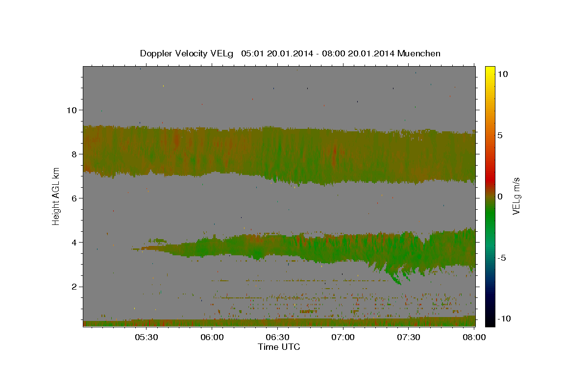The height and width of the screenshot is (392, 588).
Task: Click the colorbar value -5 label
Action: (x=502, y=258)
